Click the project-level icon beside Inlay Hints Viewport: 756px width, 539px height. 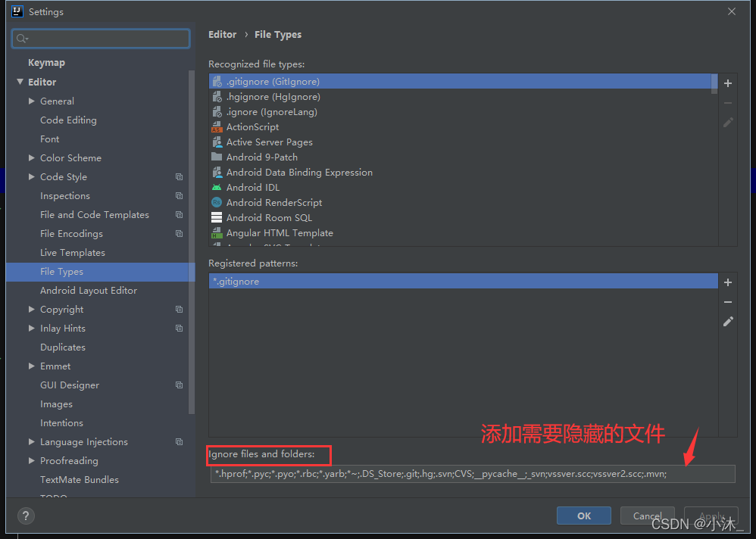pos(179,328)
